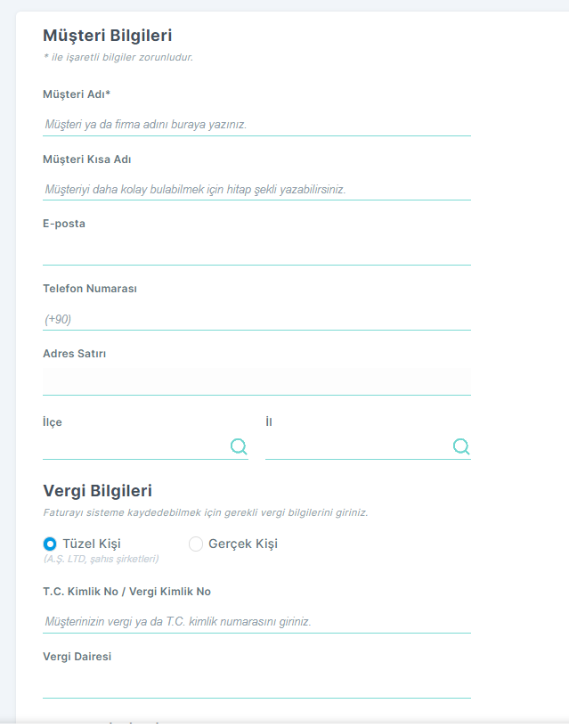Focus the Müşteri Adı input field

pyautogui.click(x=256, y=125)
